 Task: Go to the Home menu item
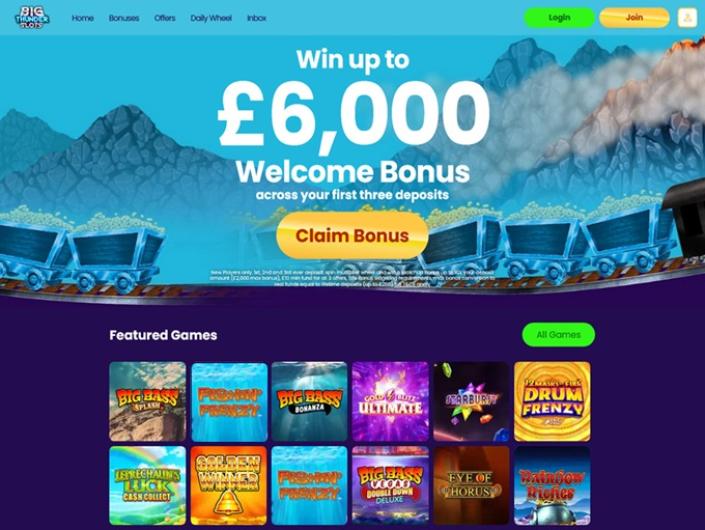[x=83, y=18]
